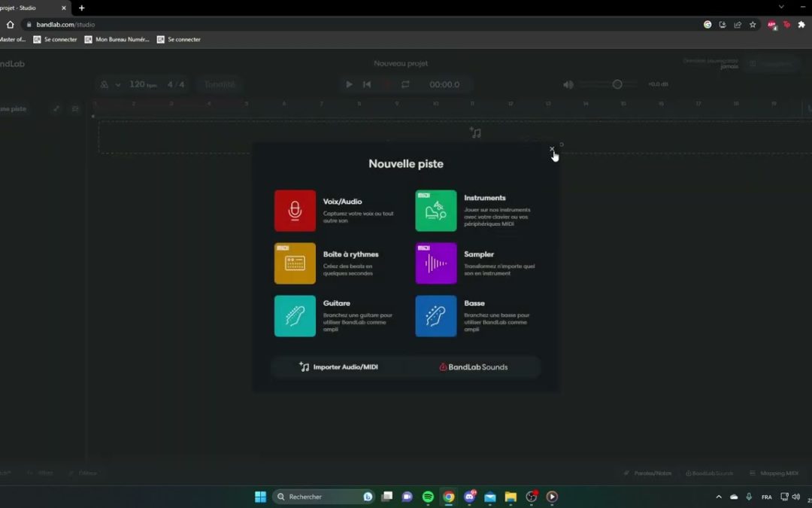The width and height of the screenshot is (812, 508).
Task: Launch Spotify from the taskbar
Action: (x=428, y=497)
